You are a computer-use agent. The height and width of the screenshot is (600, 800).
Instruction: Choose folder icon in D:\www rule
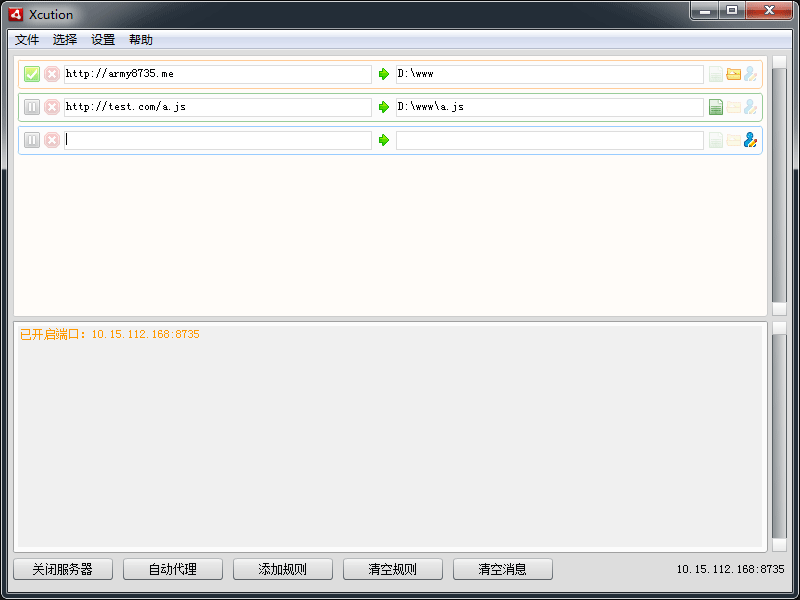point(733,74)
